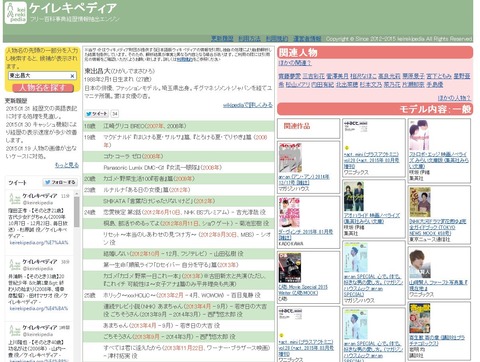Screen dimensions: 480x362
Task: Click the ぴあ Movie Special cover thumbnail
Action: (290, 268)
